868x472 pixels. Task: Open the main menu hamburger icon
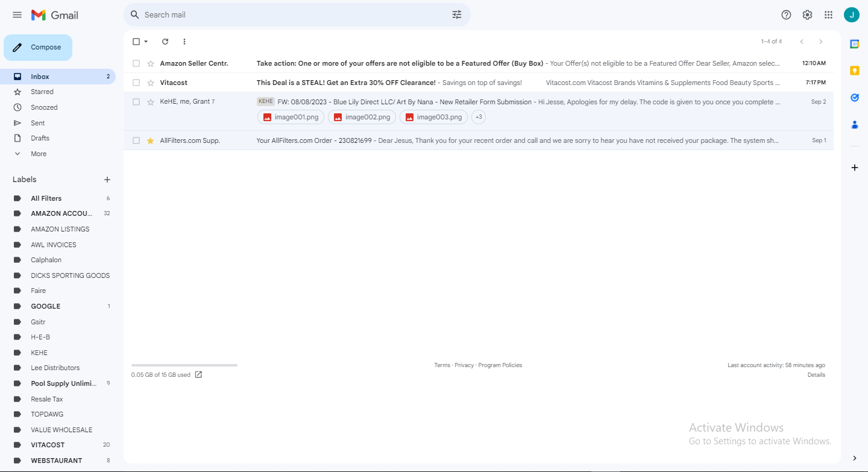17,15
